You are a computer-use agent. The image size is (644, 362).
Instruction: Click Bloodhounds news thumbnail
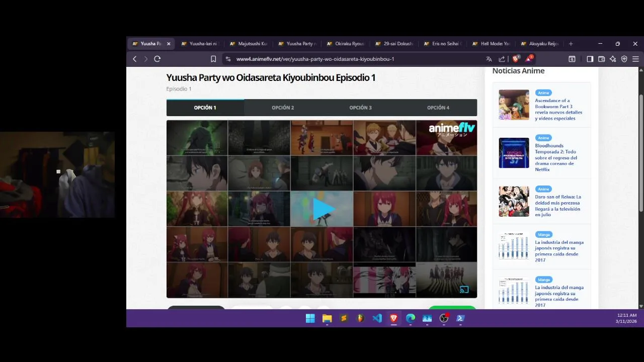pyautogui.click(x=514, y=153)
